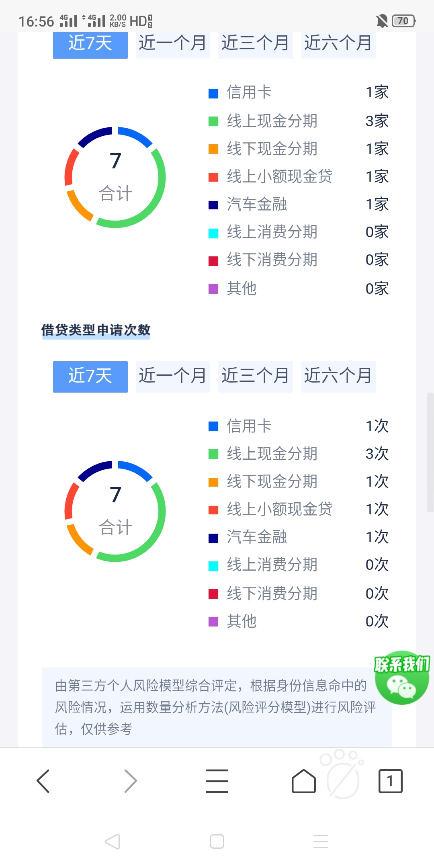Click the lower donut chart showing 7 合计
This screenshot has width=434, height=868.
[x=115, y=511]
